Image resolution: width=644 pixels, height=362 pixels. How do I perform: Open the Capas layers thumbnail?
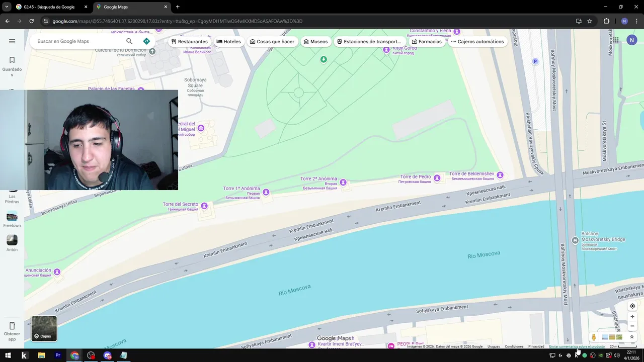(x=44, y=328)
